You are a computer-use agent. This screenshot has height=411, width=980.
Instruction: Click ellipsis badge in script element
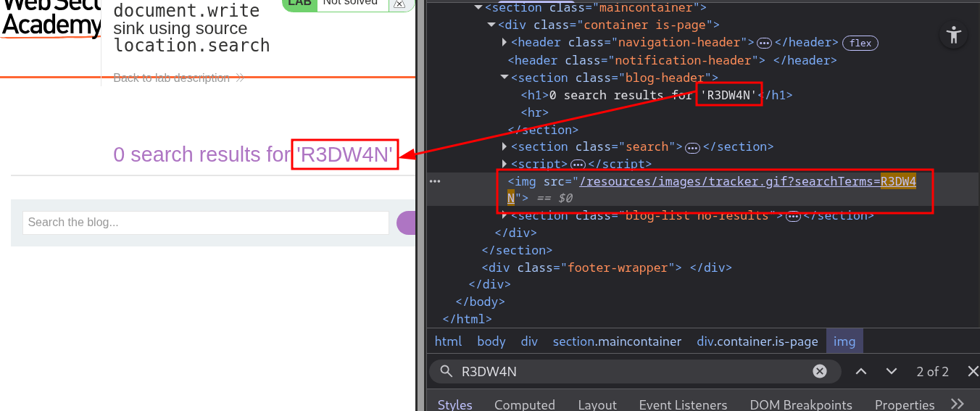[578, 165]
